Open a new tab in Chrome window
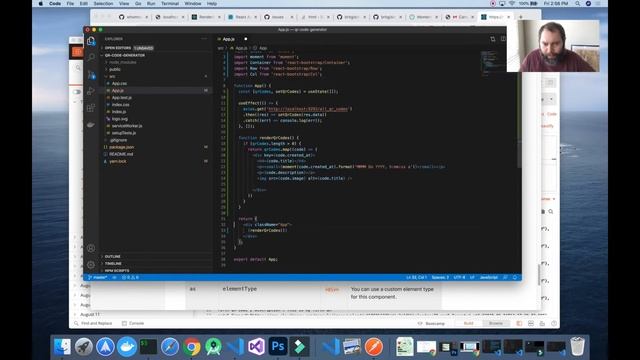The image size is (640, 360). pos(520,17)
